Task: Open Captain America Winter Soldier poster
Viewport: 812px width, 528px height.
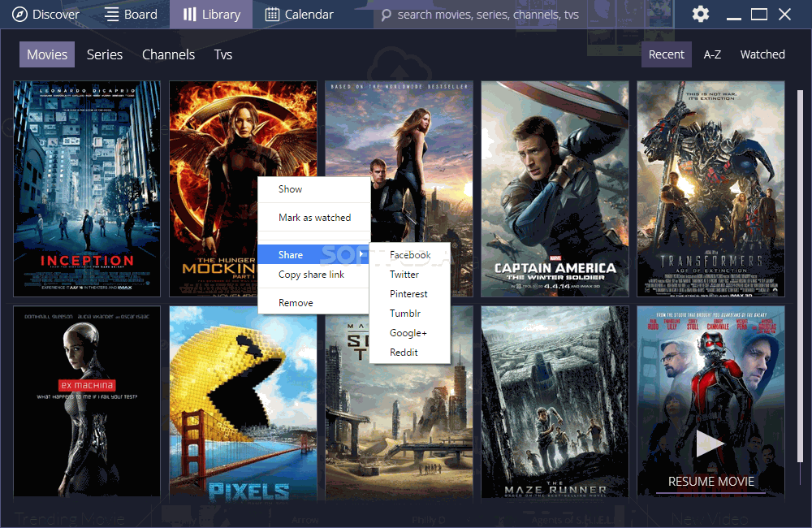Action: pyautogui.click(x=555, y=188)
